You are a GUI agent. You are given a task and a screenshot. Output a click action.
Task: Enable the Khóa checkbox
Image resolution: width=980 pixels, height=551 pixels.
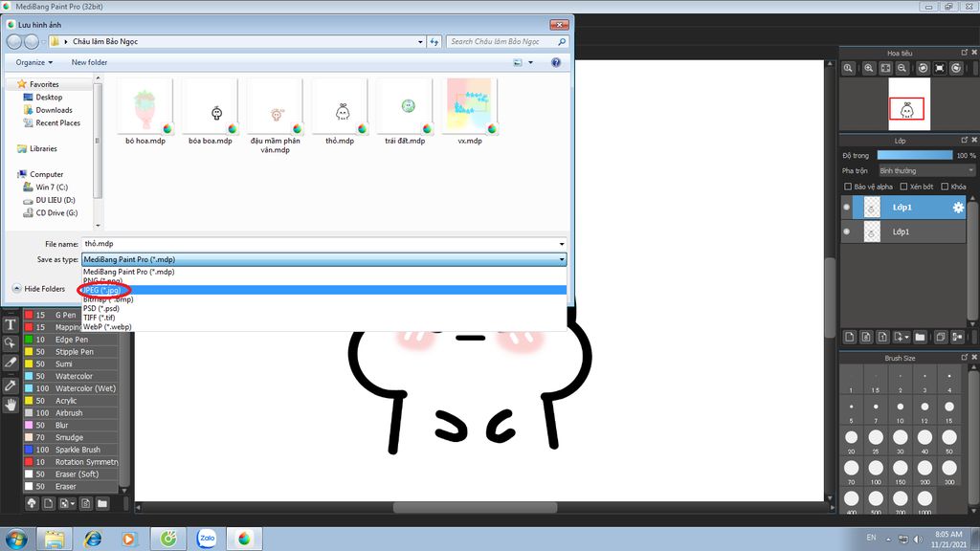[945, 187]
